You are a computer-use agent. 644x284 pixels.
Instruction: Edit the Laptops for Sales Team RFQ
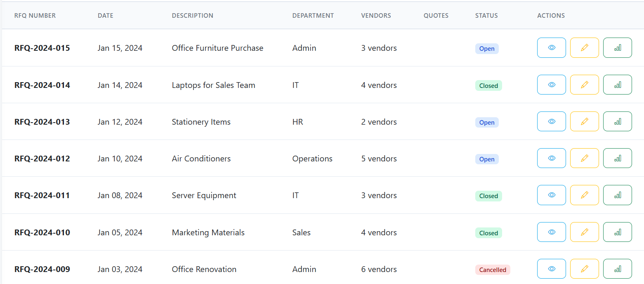pyautogui.click(x=585, y=85)
